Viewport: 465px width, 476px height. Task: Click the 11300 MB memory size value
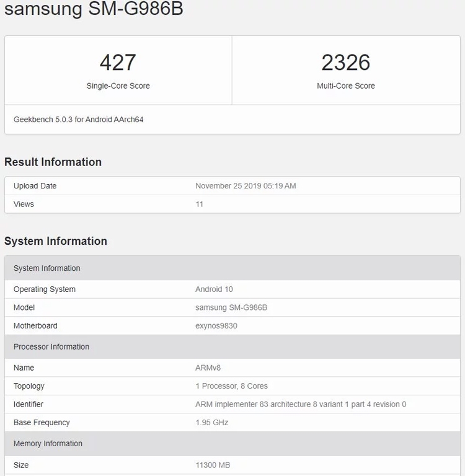(x=214, y=465)
